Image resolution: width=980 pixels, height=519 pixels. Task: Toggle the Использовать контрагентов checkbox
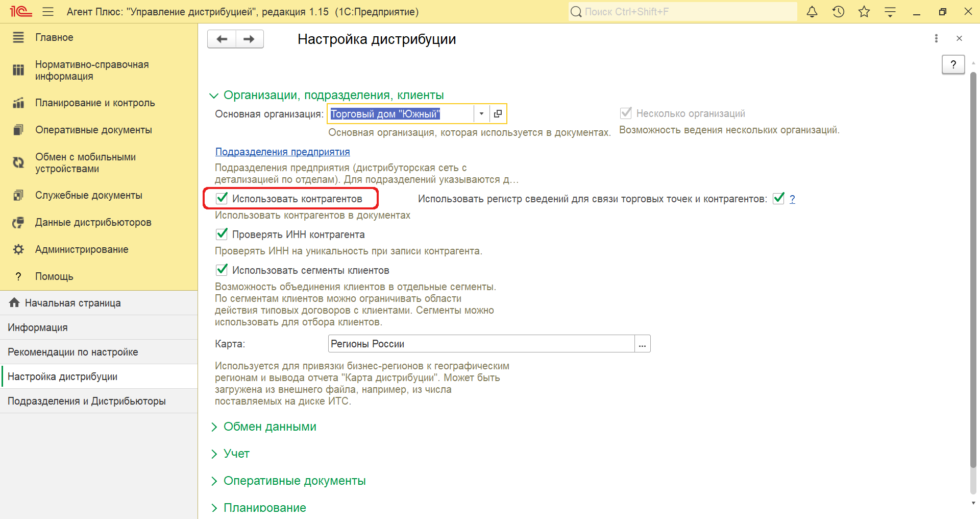pos(222,198)
